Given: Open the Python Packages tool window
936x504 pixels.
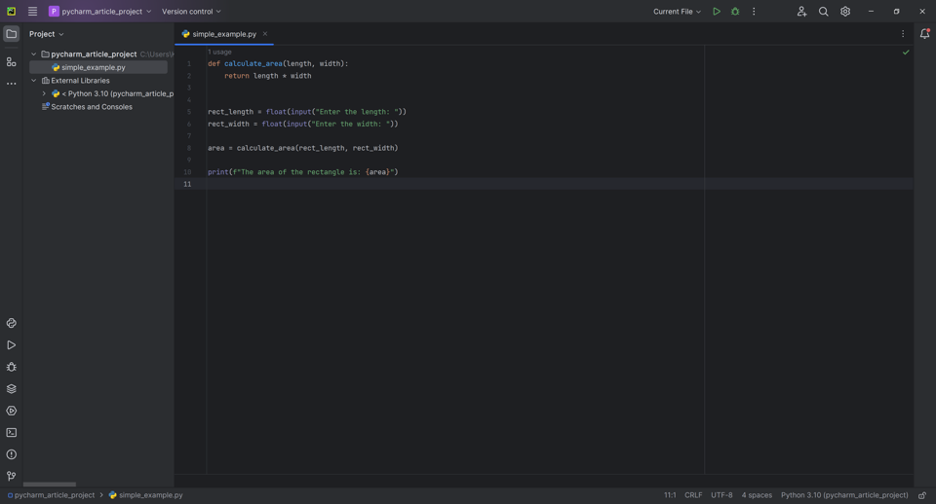Looking at the screenshot, I should coord(11,389).
